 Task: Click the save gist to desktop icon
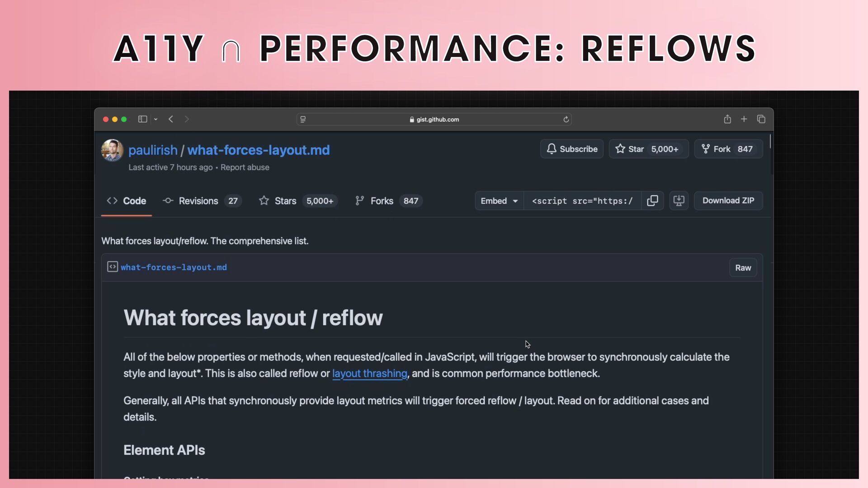pyautogui.click(x=679, y=201)
